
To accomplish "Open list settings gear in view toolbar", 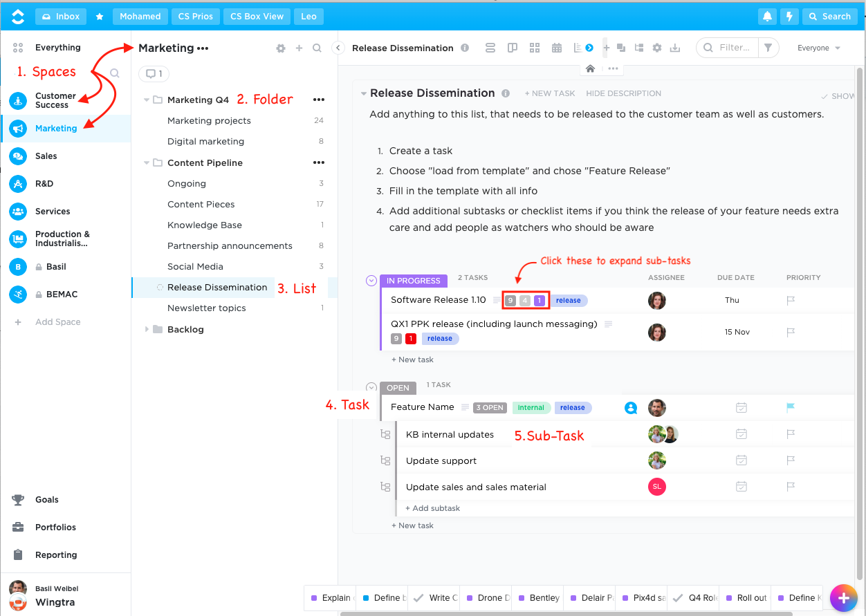I will pyautogui.click(x=657, y=48).
